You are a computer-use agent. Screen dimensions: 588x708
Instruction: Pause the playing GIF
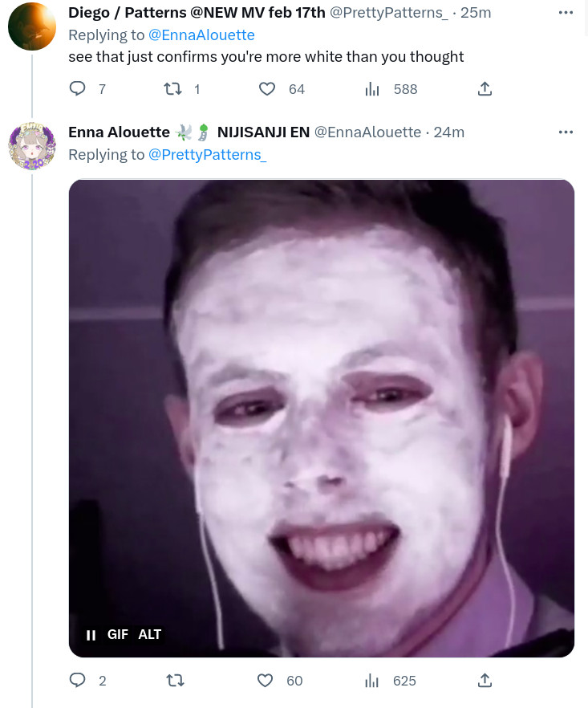pos(91,635)
